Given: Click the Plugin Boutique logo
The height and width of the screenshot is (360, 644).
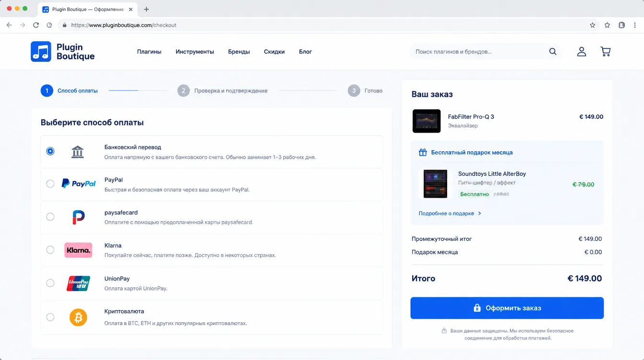Looking at the screenshot, I should click(63, 52).
